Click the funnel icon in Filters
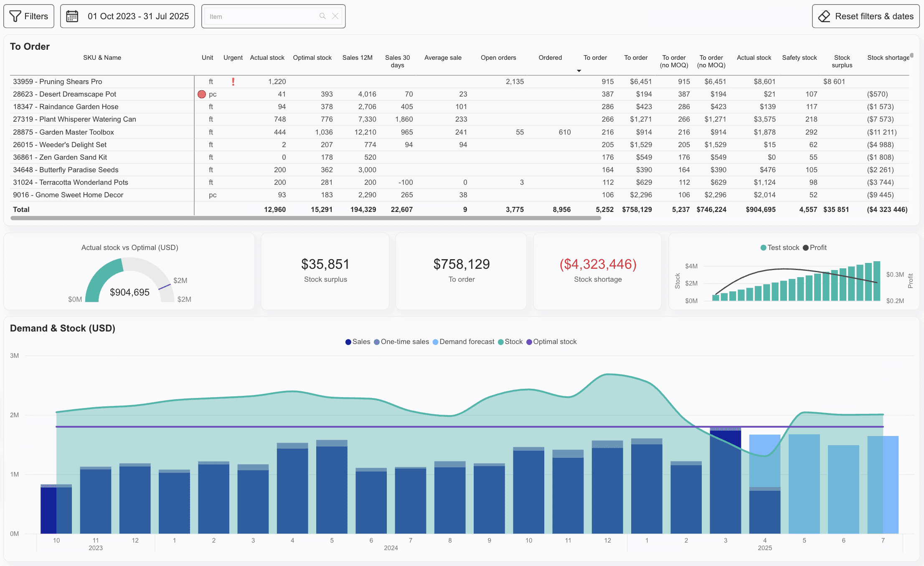The height and width of the screenshot is (566, 924). [x=15, y=16]
